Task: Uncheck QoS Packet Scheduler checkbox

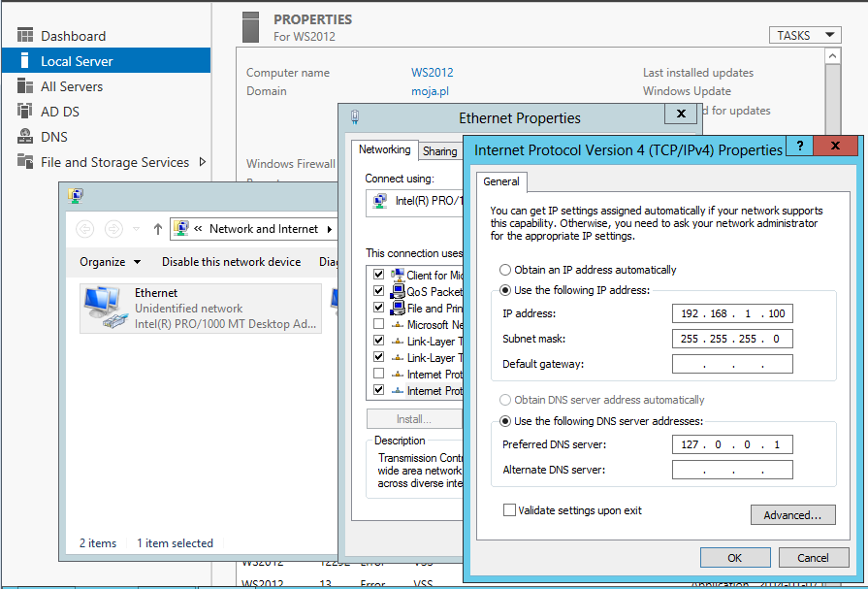Action: (x=378, y=291)
